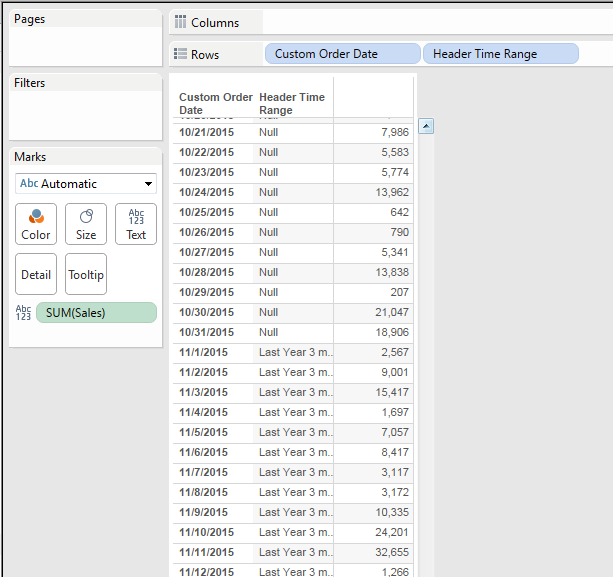Click the sales value 13,962
The width and height of the screenshot is (613, 577).
[x=392, y=192]
